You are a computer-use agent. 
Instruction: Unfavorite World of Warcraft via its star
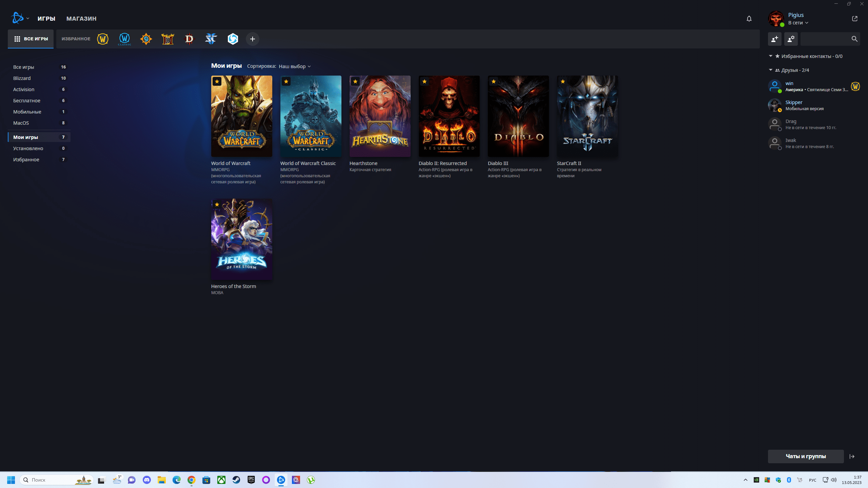coord(217,81)
